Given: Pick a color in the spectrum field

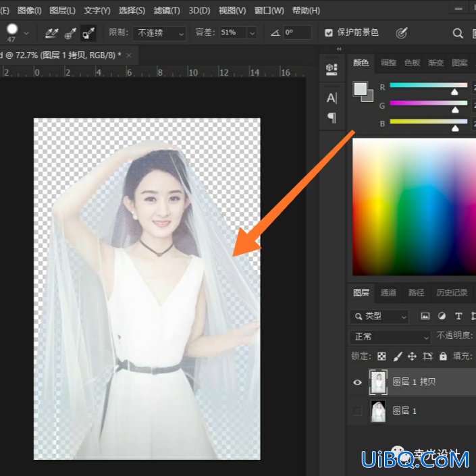Looking at the screenshot, I should tap(414, 207).
